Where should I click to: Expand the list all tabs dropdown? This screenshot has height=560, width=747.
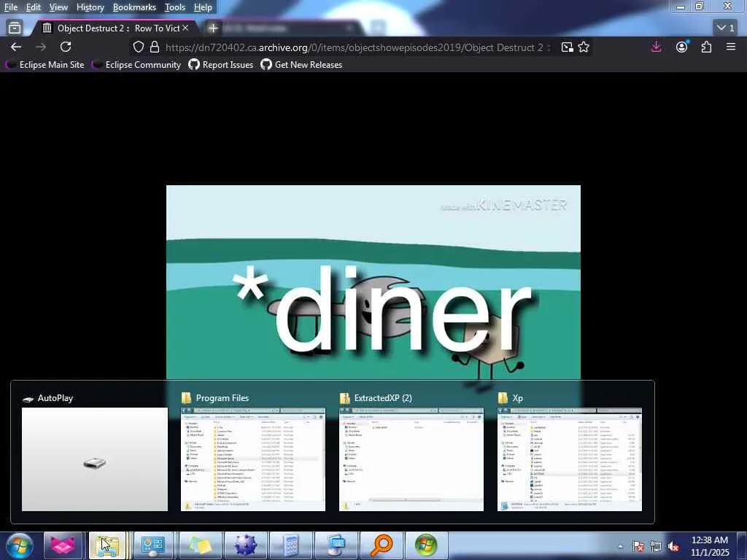[726, 28]
